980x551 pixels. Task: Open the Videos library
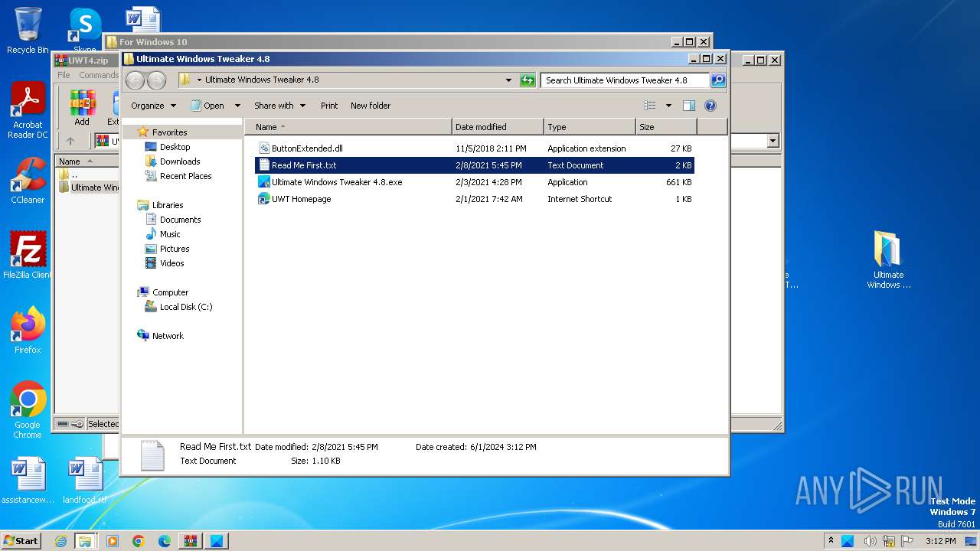[x=171, y=263]
